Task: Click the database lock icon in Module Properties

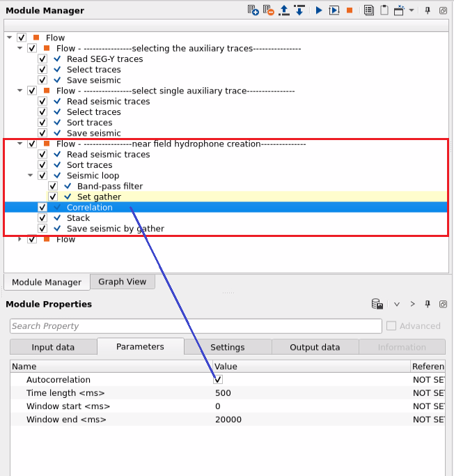Action: 377,304
